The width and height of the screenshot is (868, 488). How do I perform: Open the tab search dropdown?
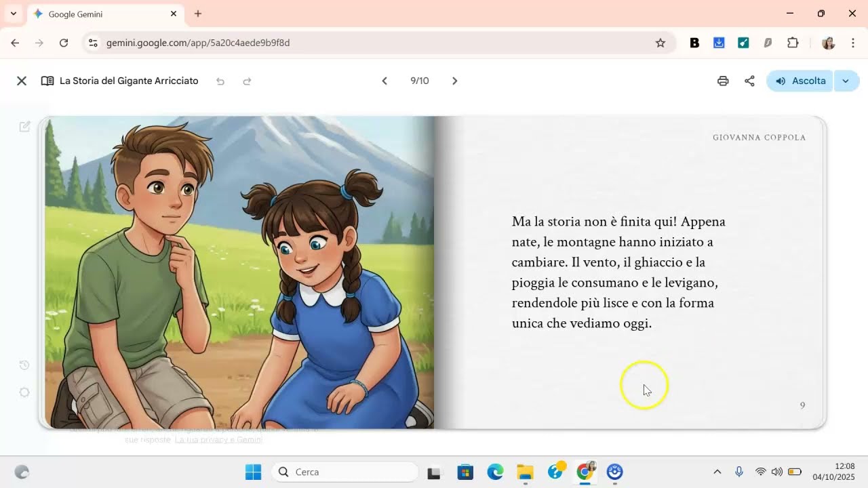[13, 14]
